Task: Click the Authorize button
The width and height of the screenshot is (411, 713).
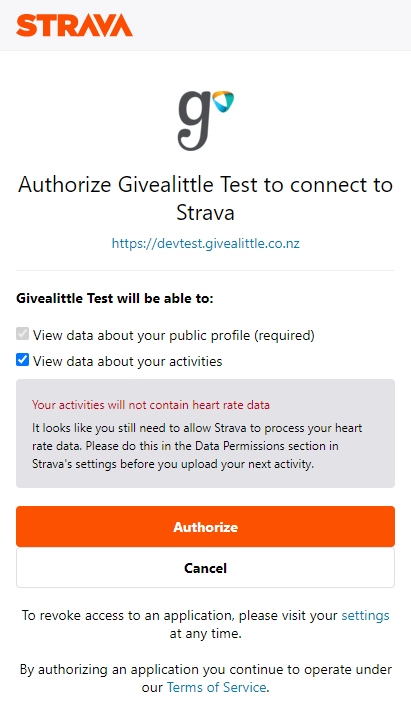Action: click(x=206, y=527)
